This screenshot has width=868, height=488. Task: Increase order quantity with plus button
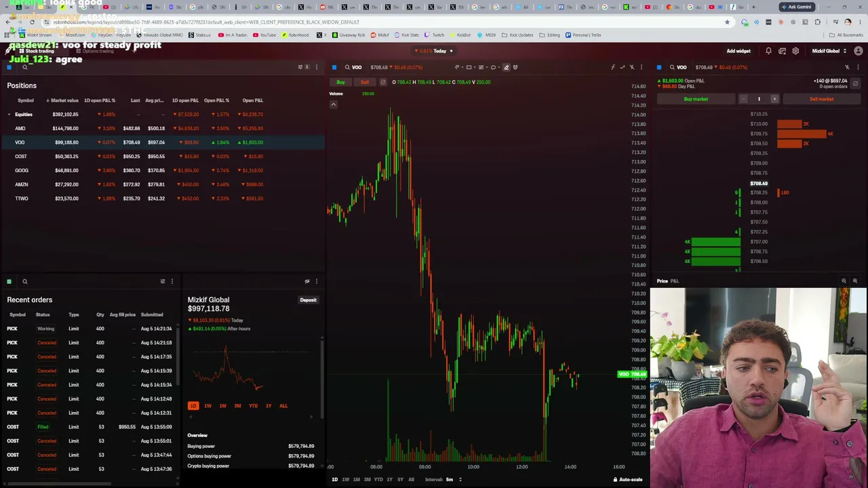pyautogui.click(x=774, y=99)
